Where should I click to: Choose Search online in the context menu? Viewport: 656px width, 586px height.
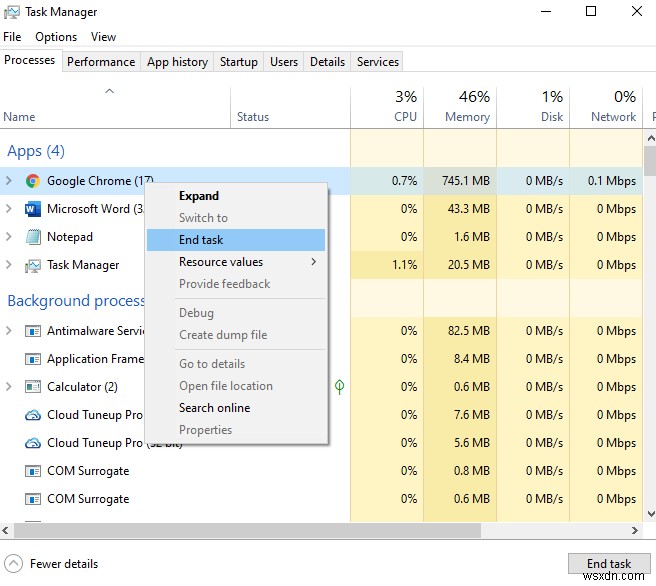click(x=236, y=408)
